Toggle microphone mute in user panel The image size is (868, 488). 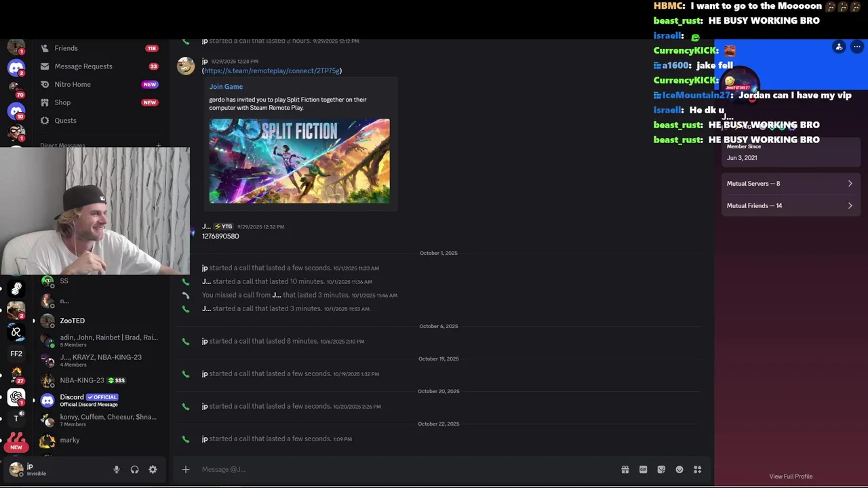coord(117,470)
